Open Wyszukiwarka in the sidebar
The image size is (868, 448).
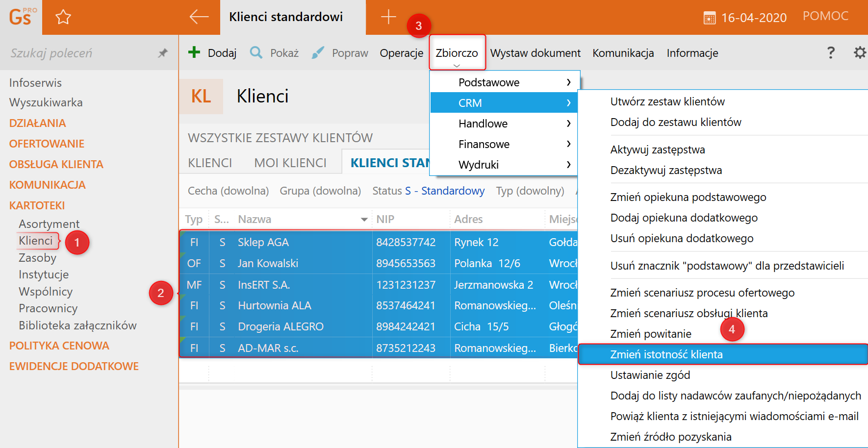[46, 102]
